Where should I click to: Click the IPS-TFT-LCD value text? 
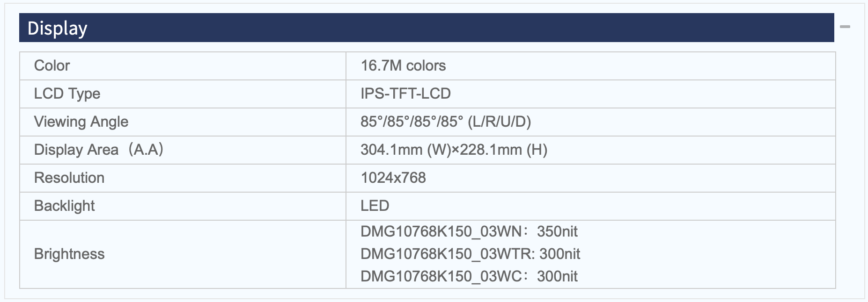[x=405, y=93]
